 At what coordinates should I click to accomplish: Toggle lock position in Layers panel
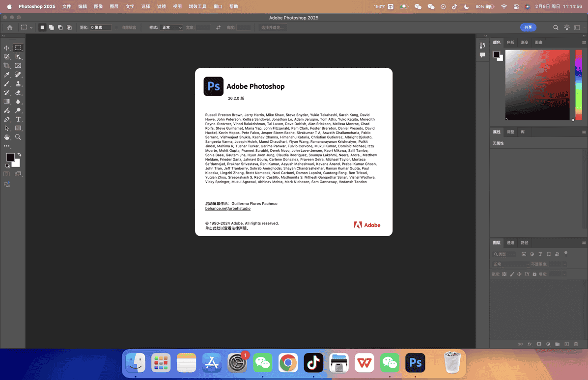pyautogui.click(x=519, y=274)
